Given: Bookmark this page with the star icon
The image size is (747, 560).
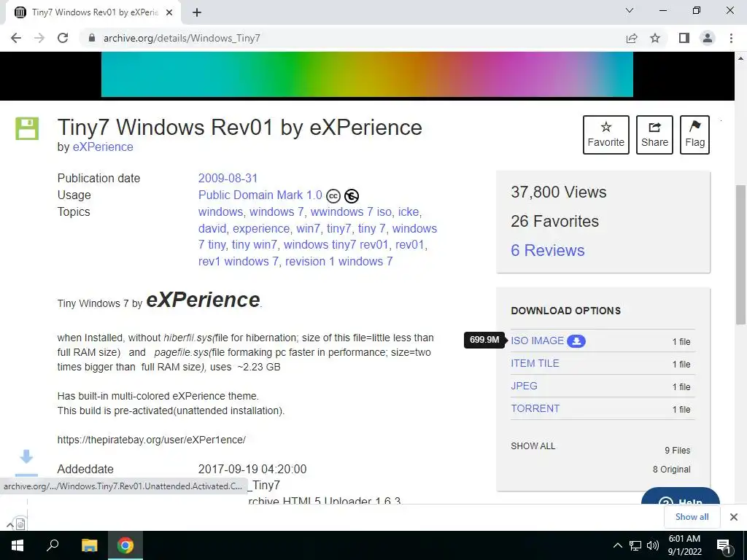Looking at the screenshot, I should [655, 38].
